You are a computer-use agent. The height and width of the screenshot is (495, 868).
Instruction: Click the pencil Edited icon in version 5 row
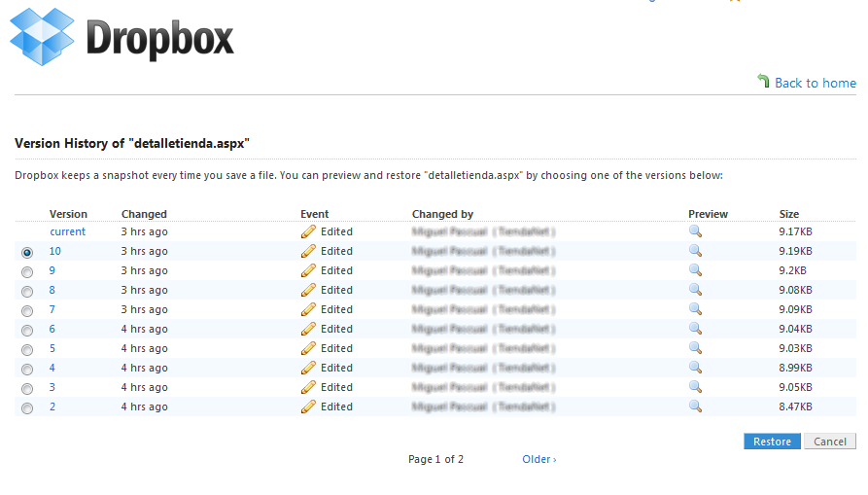click(308, 348)
